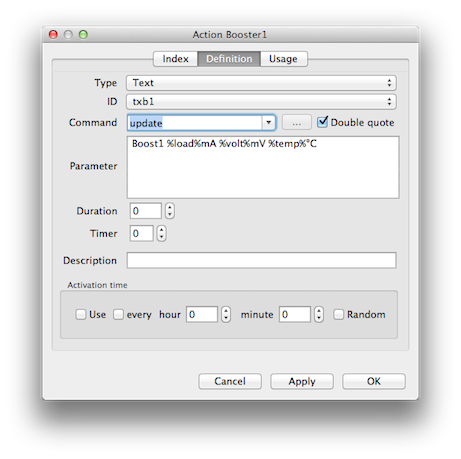The image size is (461, 459).
Task: Confirm with the OK button
Action: 374,381
